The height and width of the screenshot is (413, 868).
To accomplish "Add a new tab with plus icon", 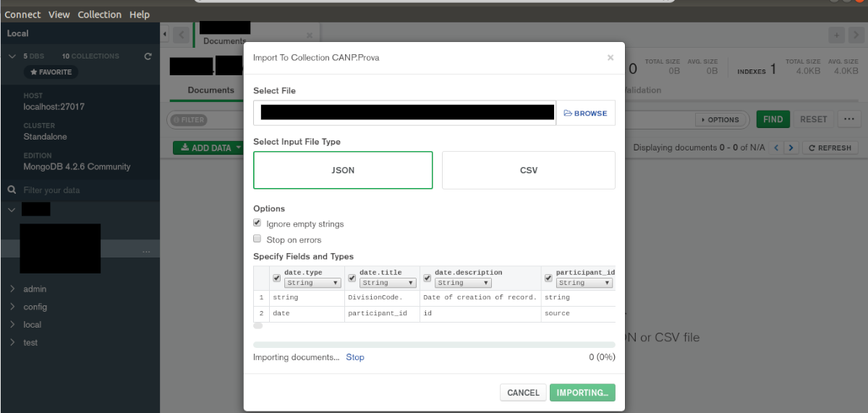I will tap(837, 35).
